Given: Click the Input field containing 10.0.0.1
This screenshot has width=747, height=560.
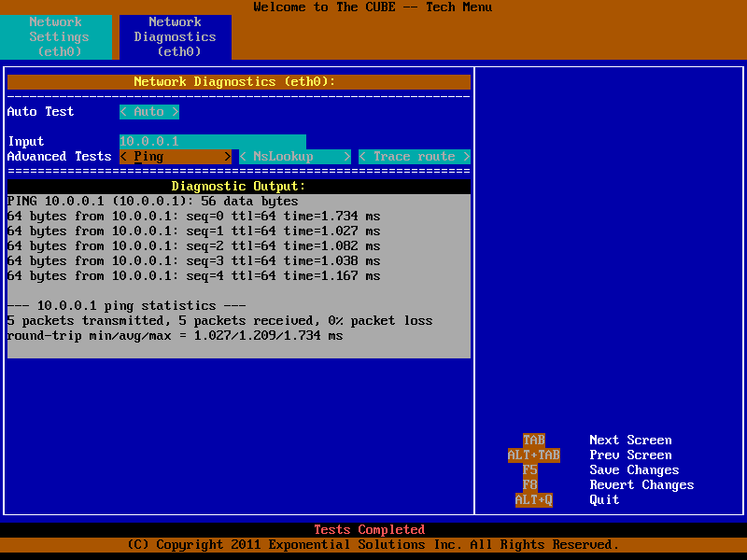Looking at the screenshot, I should point(213,142).
